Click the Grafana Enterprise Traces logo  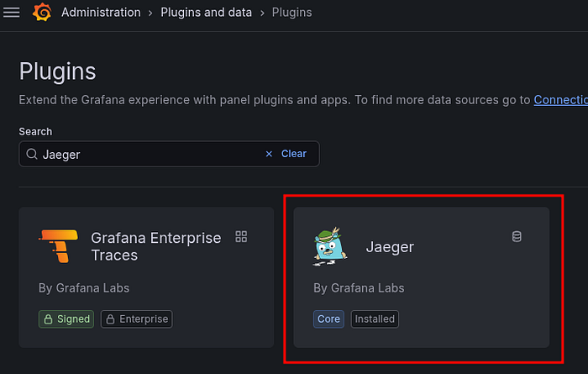(59, 246)
